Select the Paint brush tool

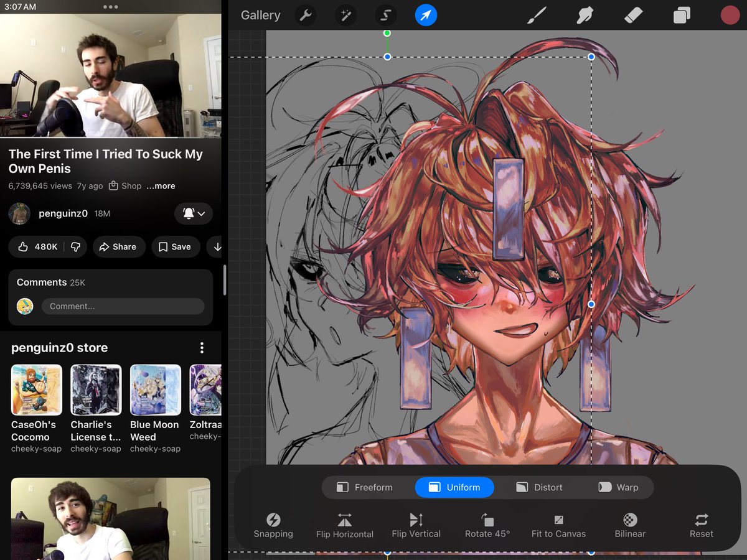[537, 15]
